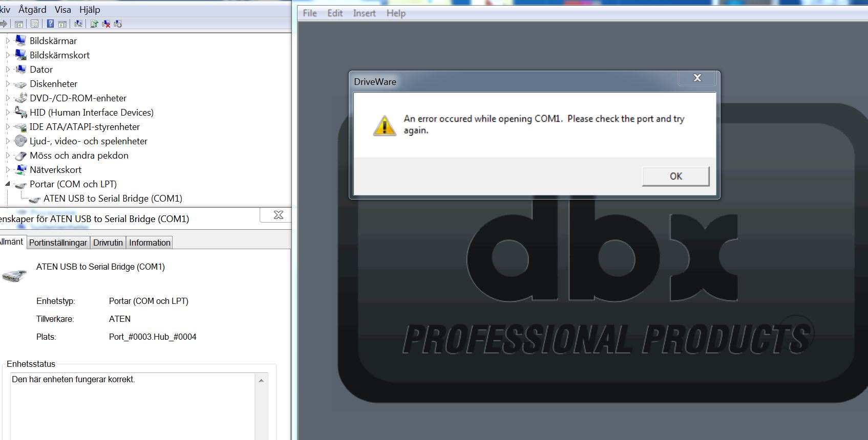Click Show/Hide console tree toolbar icon
The height and width of the screenshot is (440, 868).
point(19,24)
